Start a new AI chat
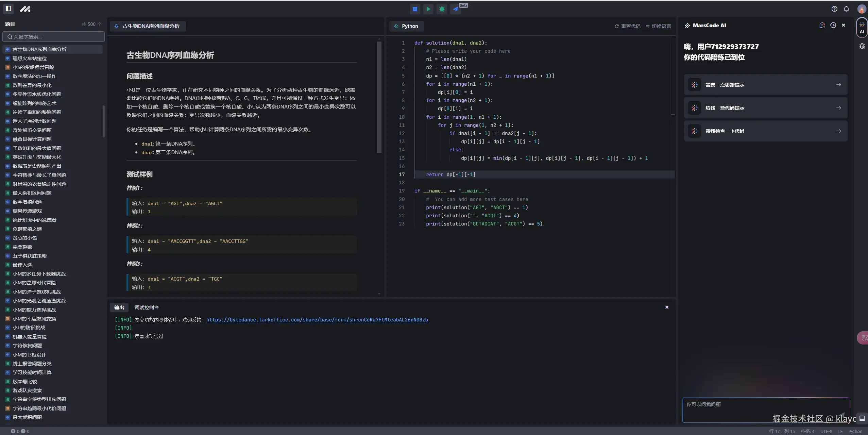The width and height of the screenshot is (868, 435). 822,26
